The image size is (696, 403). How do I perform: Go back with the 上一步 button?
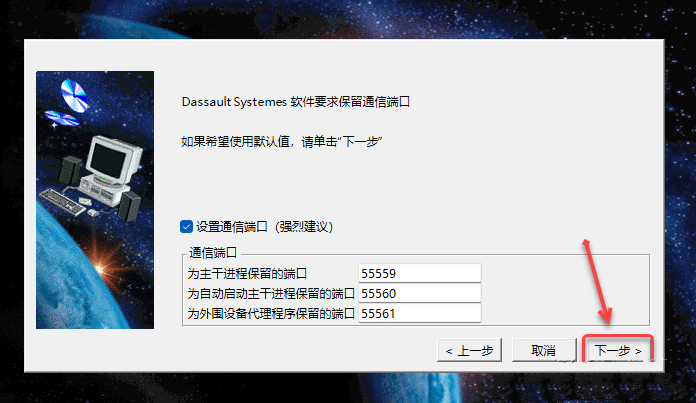[470, 350]
